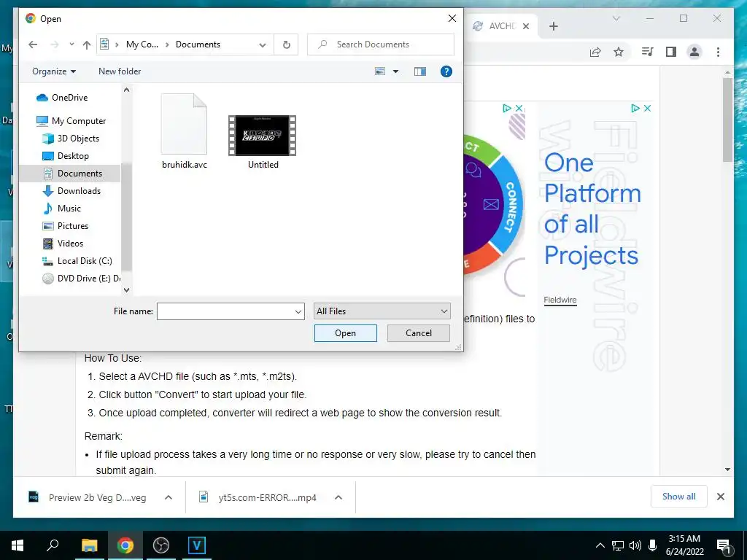Create a New folder
The height and width of the screenshot is (560, 747).
[x=120, y=71]
